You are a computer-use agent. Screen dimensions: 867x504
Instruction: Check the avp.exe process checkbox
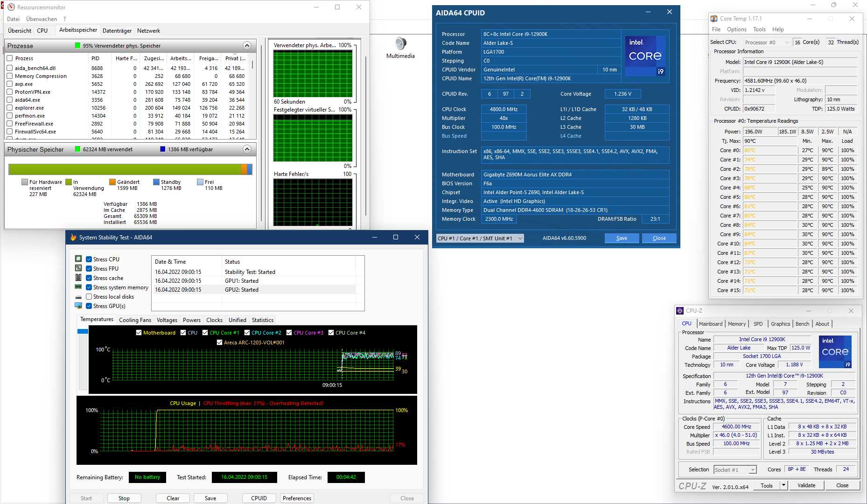coord(10,84)
